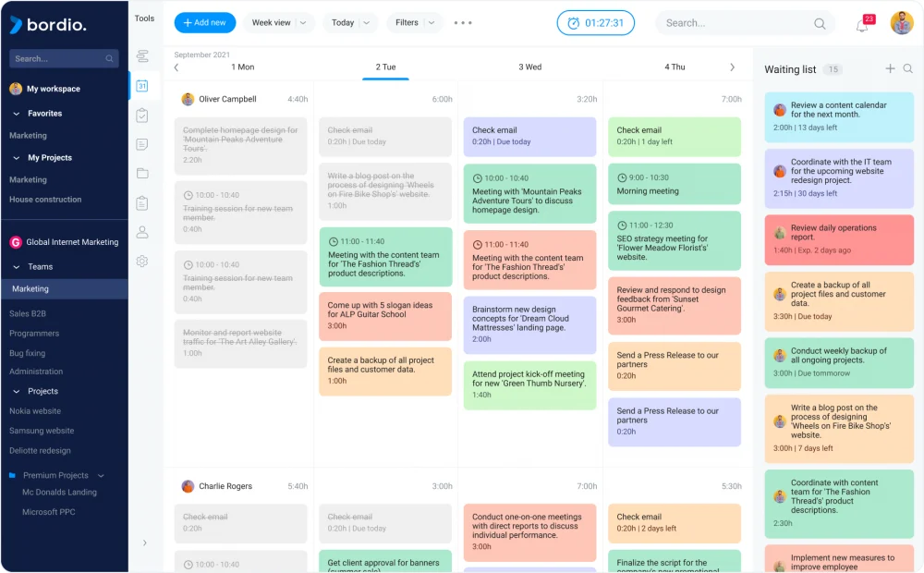
Task: Select the 3 Wed day tab
Action: point(529,67)
